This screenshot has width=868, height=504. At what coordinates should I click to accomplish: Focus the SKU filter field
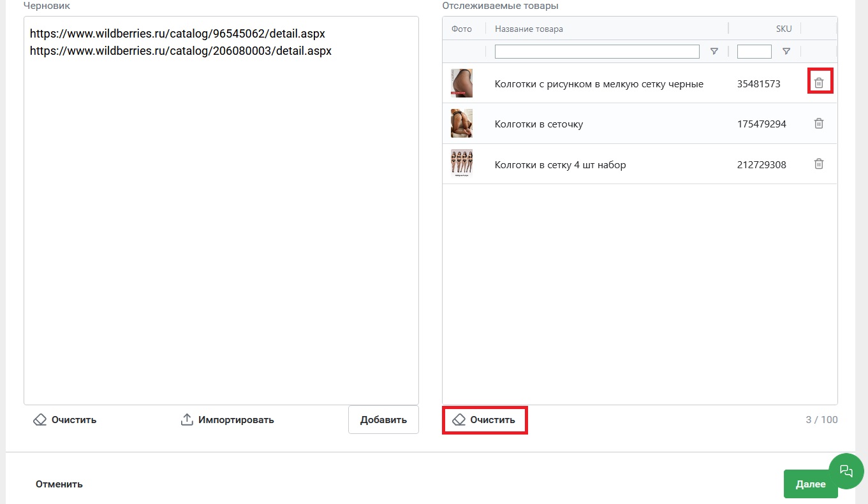coord(754,52)
